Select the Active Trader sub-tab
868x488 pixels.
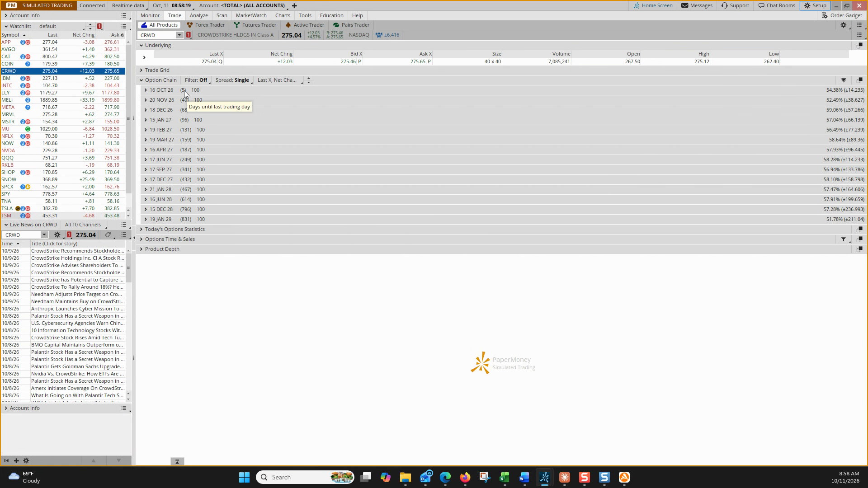point(305,25)
